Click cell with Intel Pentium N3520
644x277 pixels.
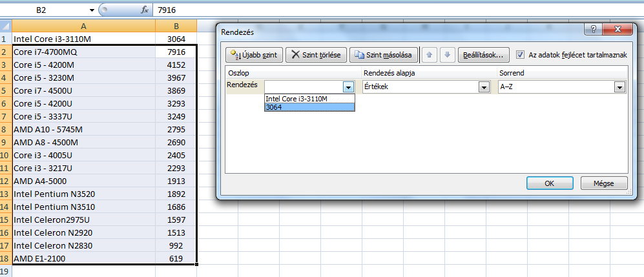tap(84, 194)
